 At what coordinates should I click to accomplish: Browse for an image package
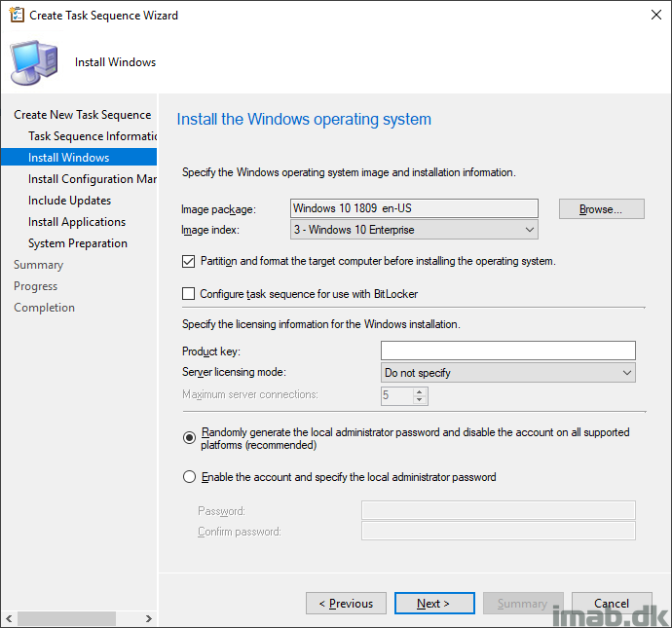click(x=601, y=209)
